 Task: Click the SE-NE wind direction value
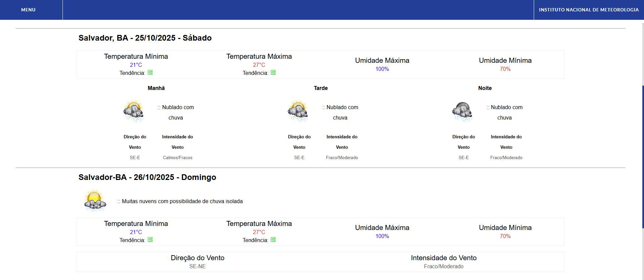(x=197, y=266)
